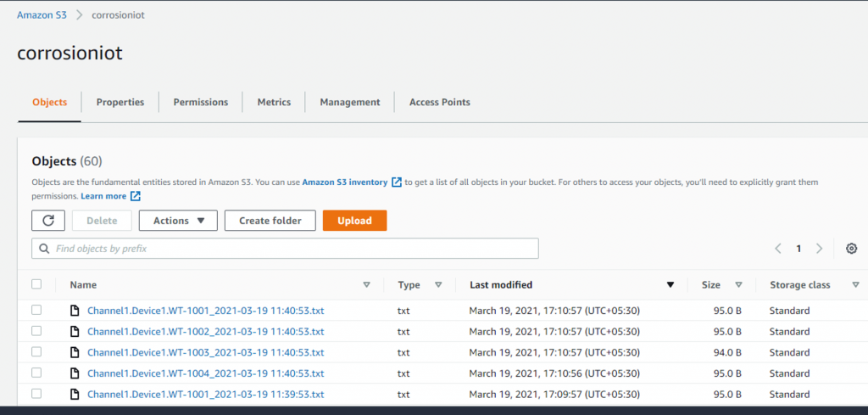Go to next page arrow
868x415 pixels.
[820, 249]
